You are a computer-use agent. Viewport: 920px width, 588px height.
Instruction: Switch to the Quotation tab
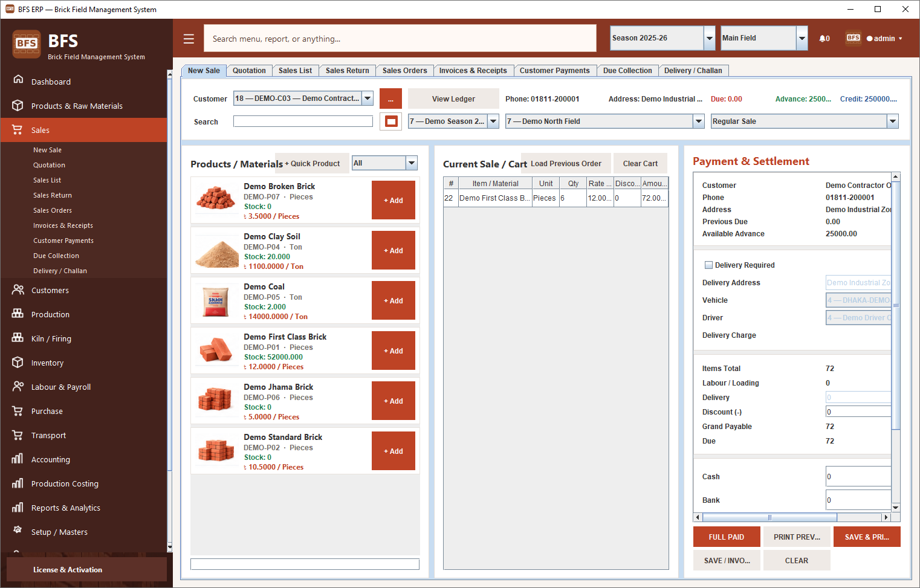pyautogui.click(x=249, y=71)
